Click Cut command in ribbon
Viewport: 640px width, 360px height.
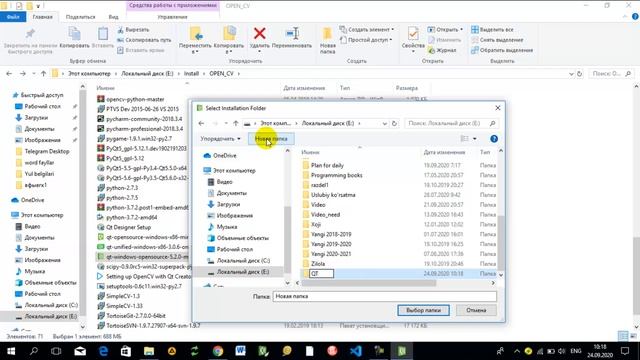(133, 30)
